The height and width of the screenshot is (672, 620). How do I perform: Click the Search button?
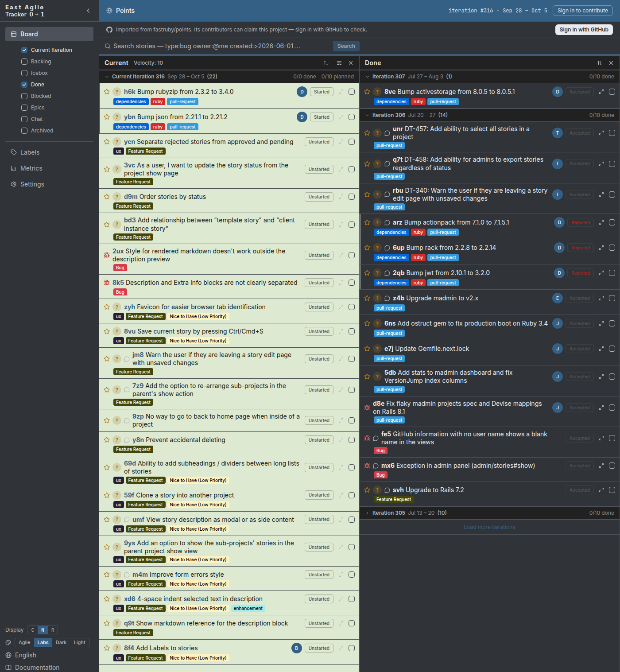[x=346, y=46]
